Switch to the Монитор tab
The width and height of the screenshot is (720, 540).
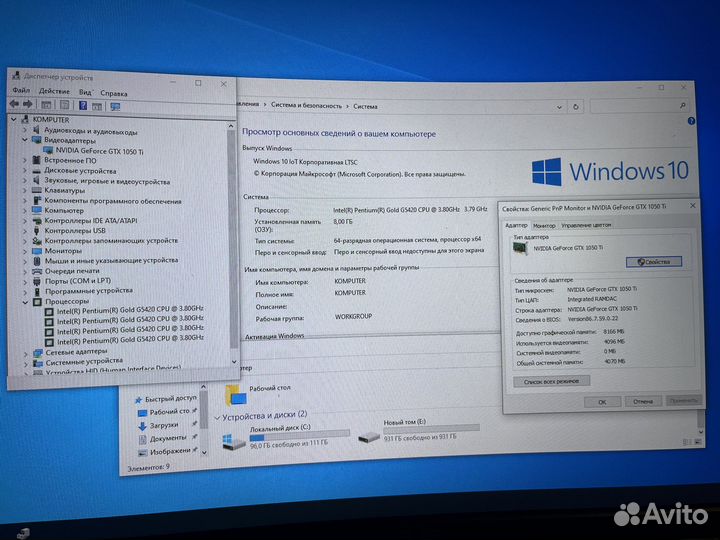click(544, 225)
